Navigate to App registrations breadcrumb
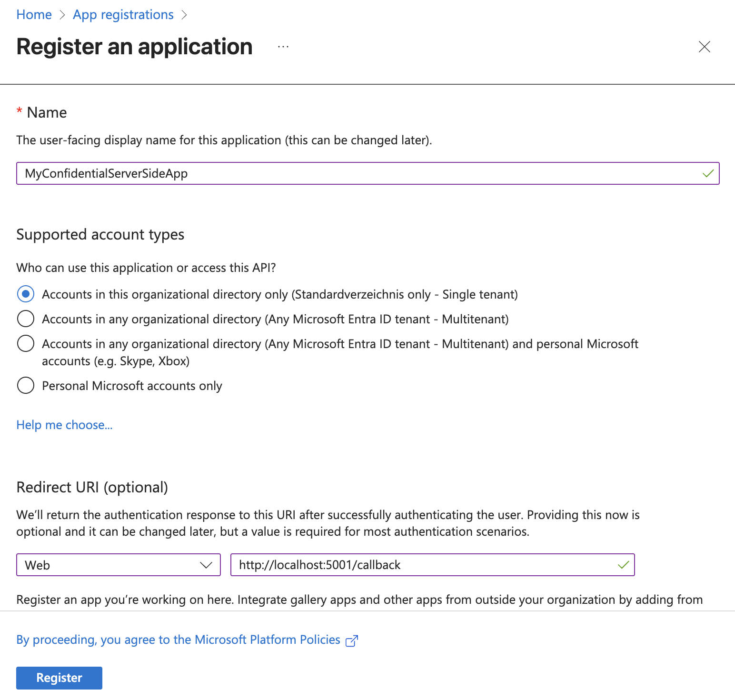 coord(123,15)
